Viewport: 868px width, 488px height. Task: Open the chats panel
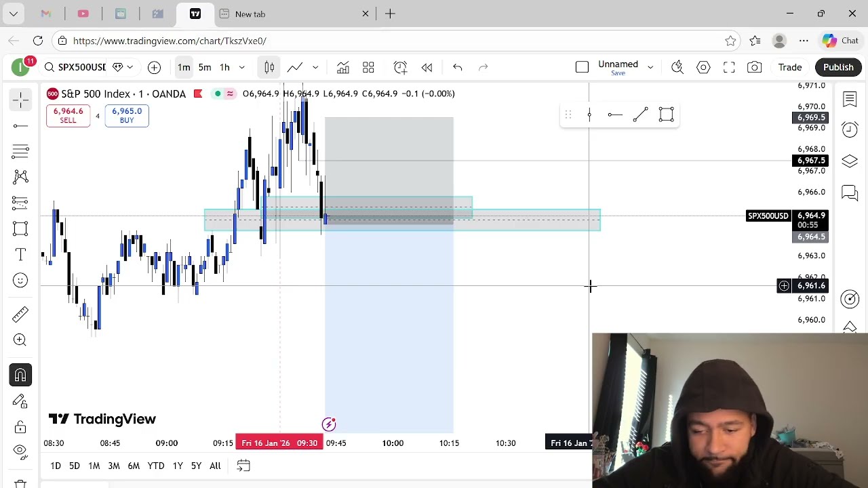coord(850,193)
